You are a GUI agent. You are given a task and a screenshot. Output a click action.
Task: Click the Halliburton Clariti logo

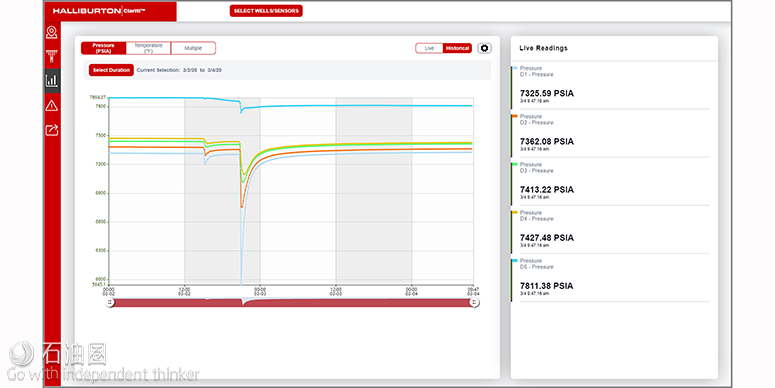99,11
